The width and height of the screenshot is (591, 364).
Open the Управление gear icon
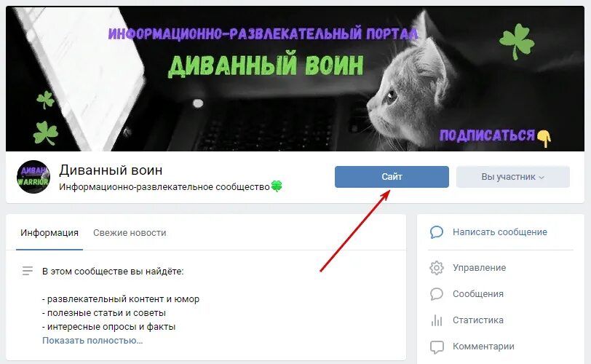[x=437, y=268]
